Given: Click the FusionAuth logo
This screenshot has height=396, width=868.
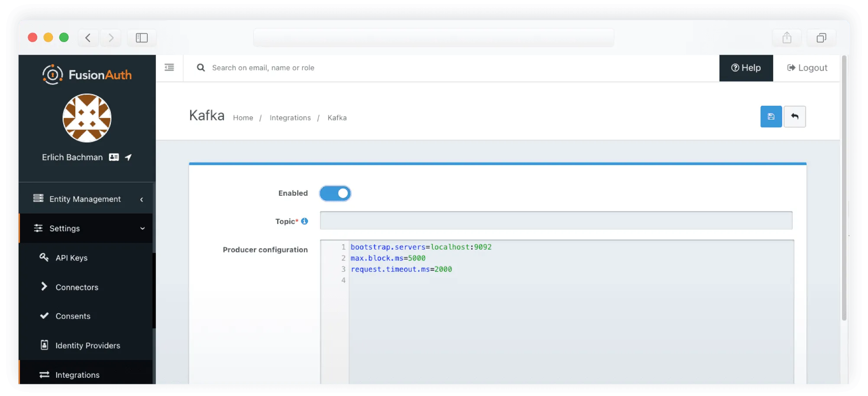Looking at the screenshot, I should (87, 75).
